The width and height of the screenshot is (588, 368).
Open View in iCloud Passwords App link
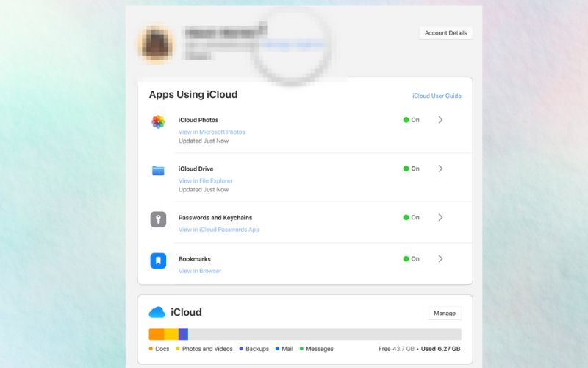[219, 230]
